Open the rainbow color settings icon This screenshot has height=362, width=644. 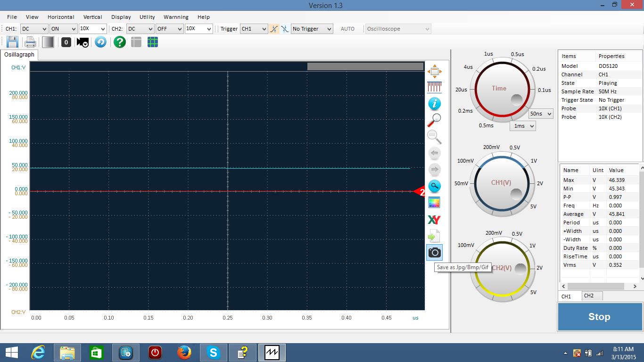pyautogui.click(x=434, y=203)
